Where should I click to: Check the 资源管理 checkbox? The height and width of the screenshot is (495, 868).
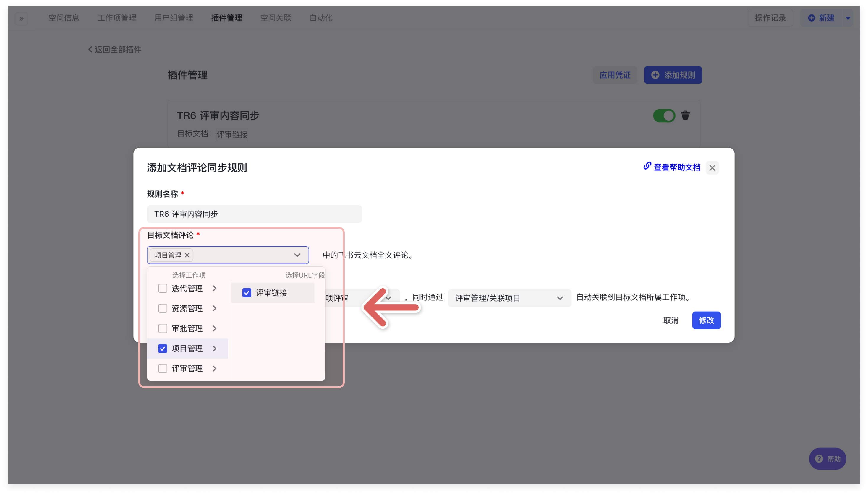point(163,308)
